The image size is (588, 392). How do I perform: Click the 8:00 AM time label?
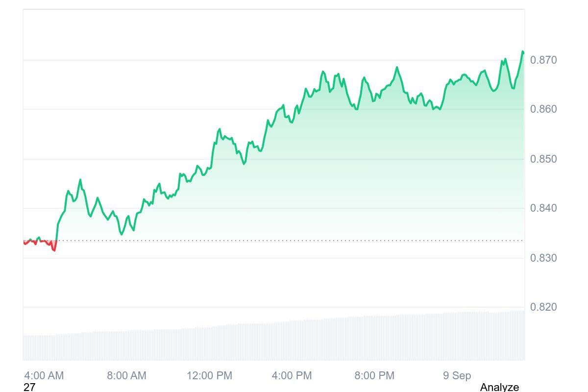(x=126, y=376)
